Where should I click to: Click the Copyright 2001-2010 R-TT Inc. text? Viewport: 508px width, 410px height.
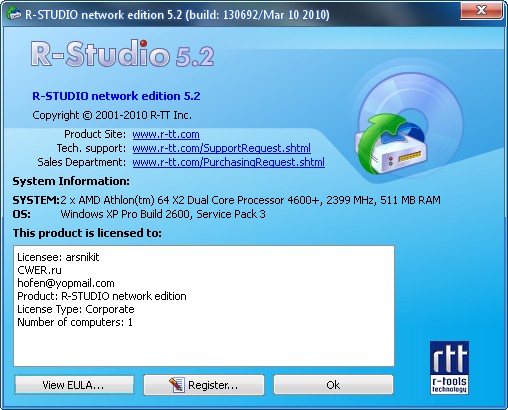(112, 115)
